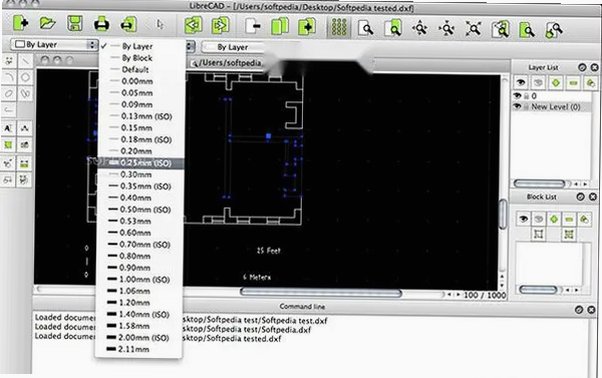Click the Add Layer green plus icon

[x=556, y=83]
